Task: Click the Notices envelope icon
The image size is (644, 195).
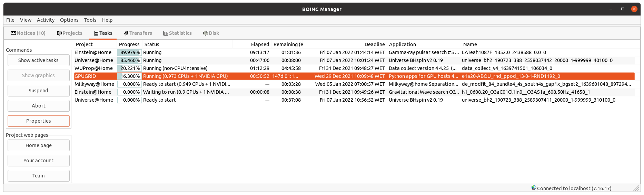Action: point(13,33)
